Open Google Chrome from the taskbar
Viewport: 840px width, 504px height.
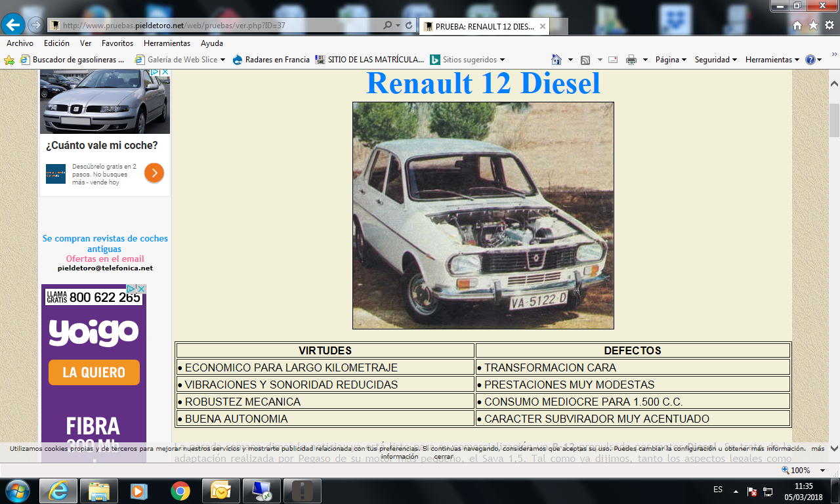pyautogui.click(x=180, y=490)
